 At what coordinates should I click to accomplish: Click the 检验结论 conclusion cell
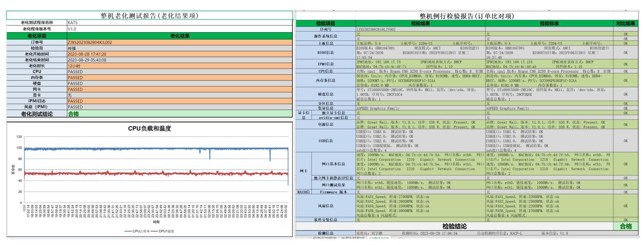[454, 226]
